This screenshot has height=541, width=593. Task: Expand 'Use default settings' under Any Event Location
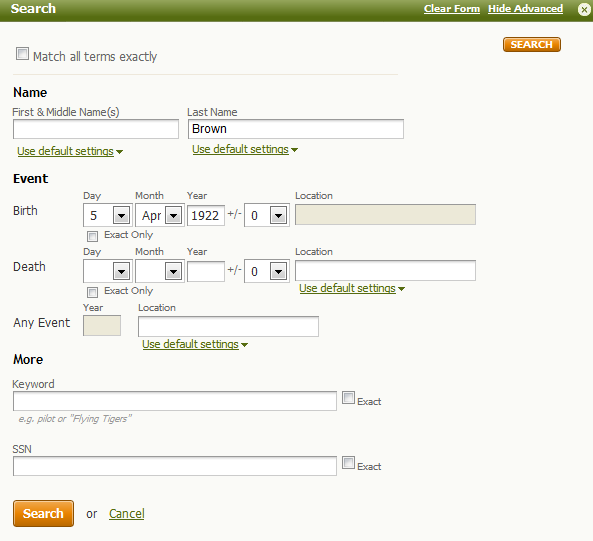click(195, 344)
